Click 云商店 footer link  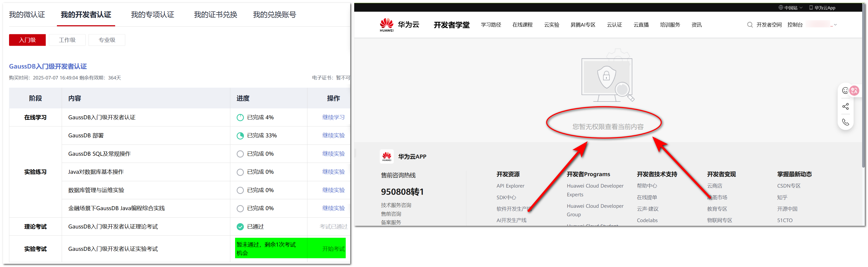pyautogui.click(x=714, y=186)
